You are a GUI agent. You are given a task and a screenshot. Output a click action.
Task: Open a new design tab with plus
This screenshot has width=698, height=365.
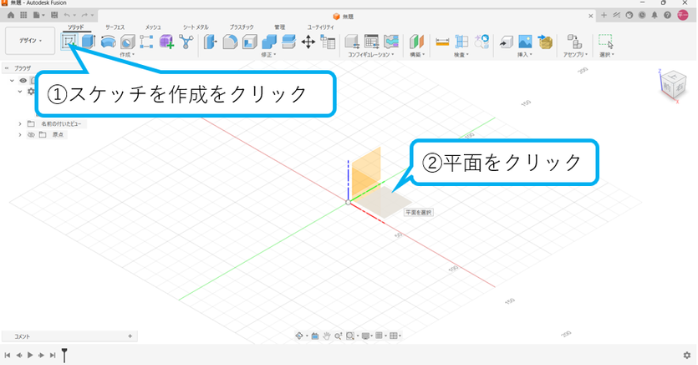click(604, 15)
